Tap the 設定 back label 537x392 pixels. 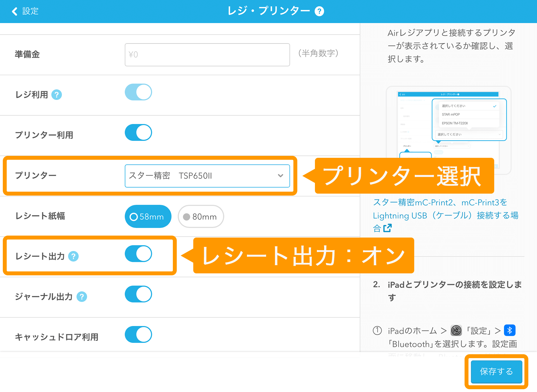point(30,11)
